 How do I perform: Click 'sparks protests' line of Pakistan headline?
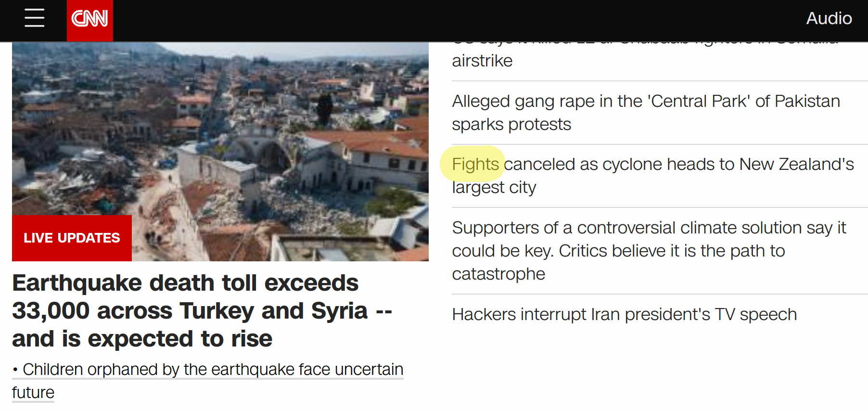pos(511,125)
